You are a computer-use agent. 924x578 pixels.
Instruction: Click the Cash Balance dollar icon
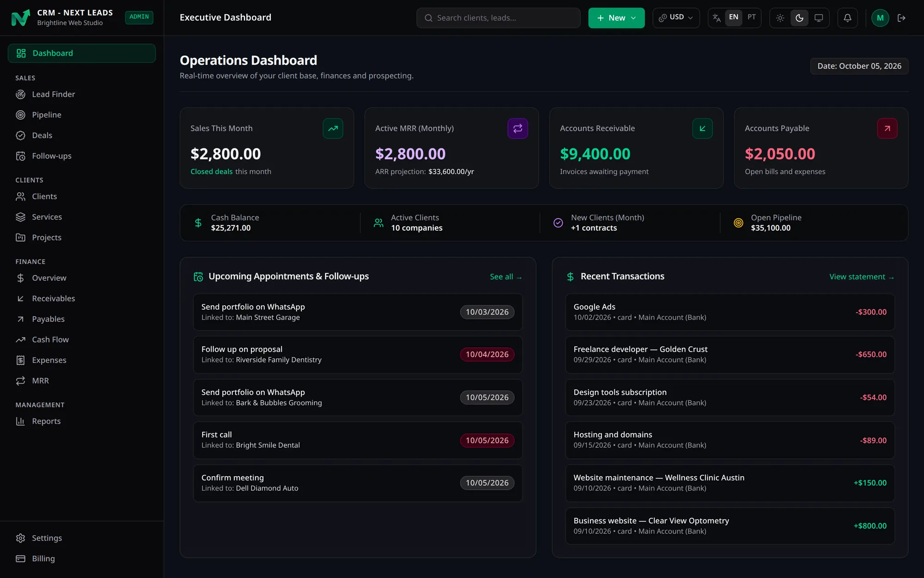[x=198, y=223]
